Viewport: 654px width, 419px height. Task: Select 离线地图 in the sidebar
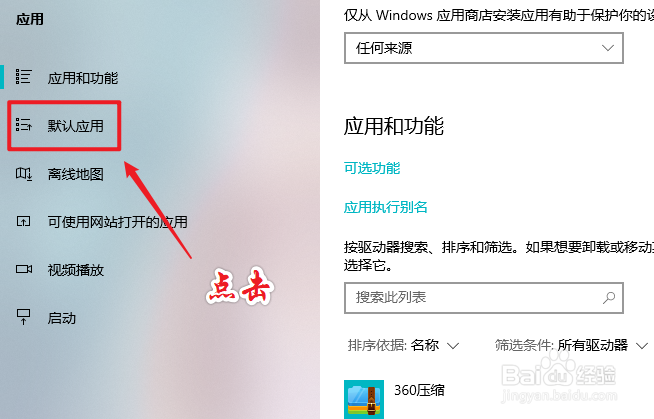click(75, 174)
